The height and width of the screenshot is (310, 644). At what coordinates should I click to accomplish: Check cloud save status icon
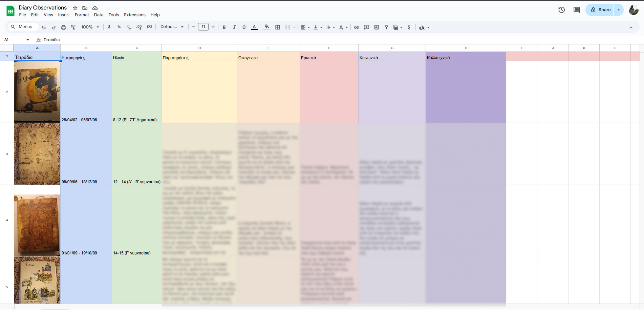[x=95, y=8]
